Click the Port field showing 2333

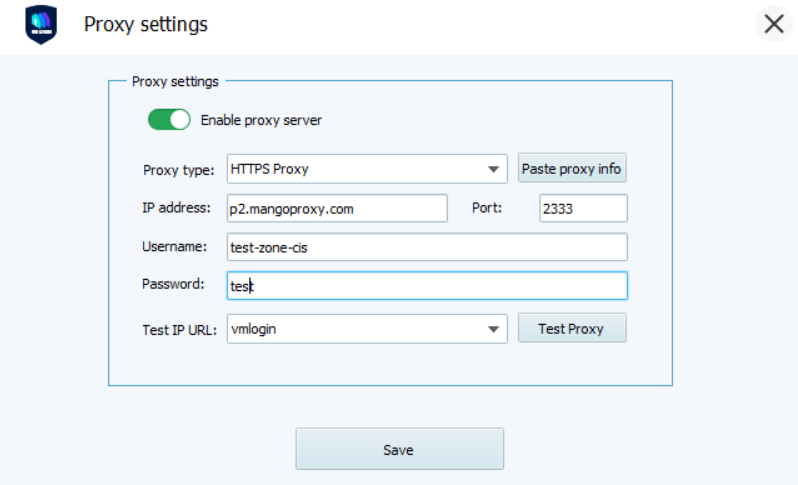(x=582, y=209)
